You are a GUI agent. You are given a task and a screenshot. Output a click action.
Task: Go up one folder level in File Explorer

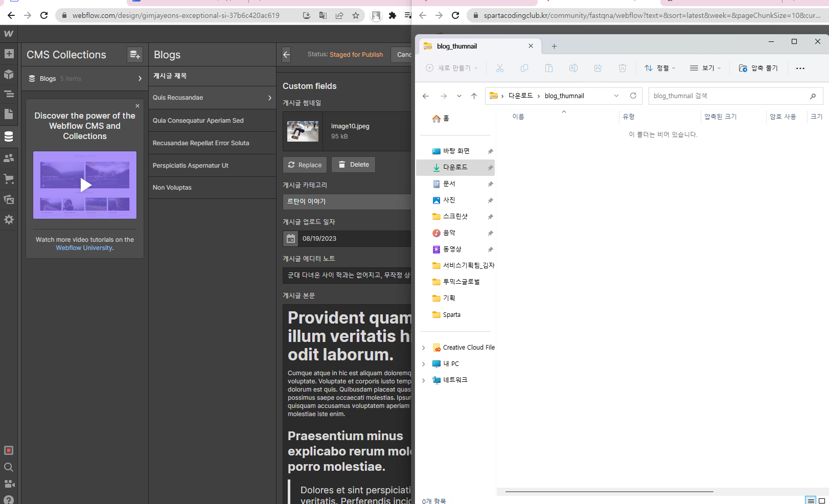coord(474,96)
